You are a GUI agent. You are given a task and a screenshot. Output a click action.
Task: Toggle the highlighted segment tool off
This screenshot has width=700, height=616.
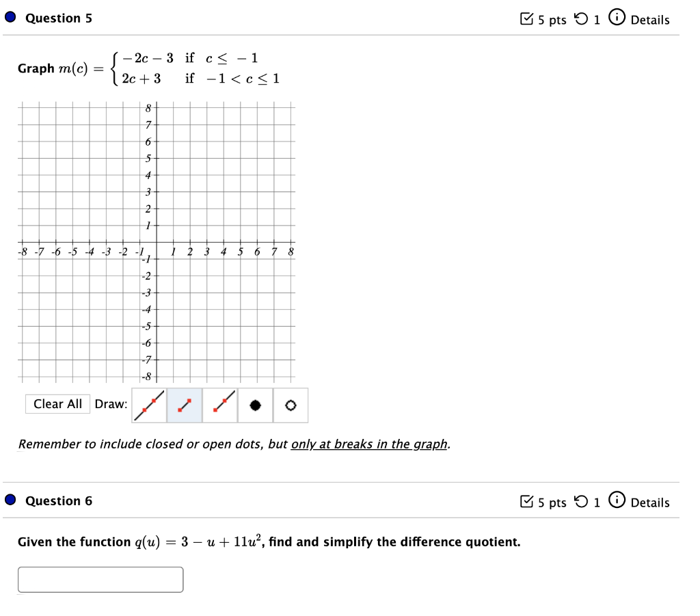point(184,405)
